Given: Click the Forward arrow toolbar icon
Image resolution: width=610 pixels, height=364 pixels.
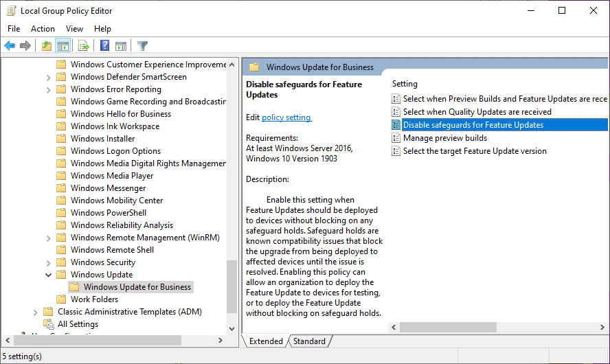Looking at the screenshot, I should pyautogui.click(x=25, y=46).
